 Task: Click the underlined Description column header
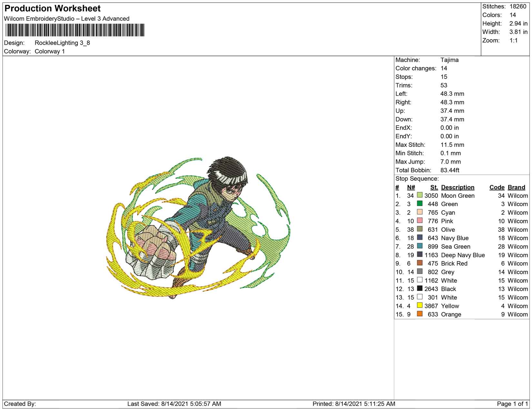(x=458, y=187)
